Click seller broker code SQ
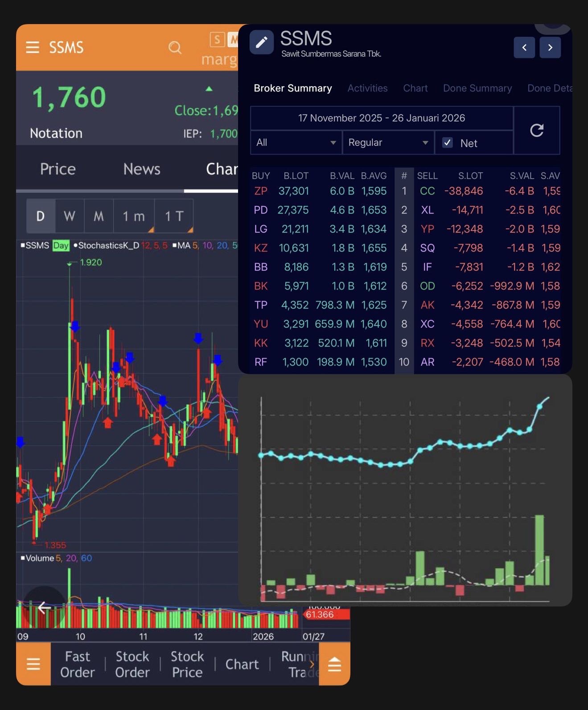 tap(428, 248)
